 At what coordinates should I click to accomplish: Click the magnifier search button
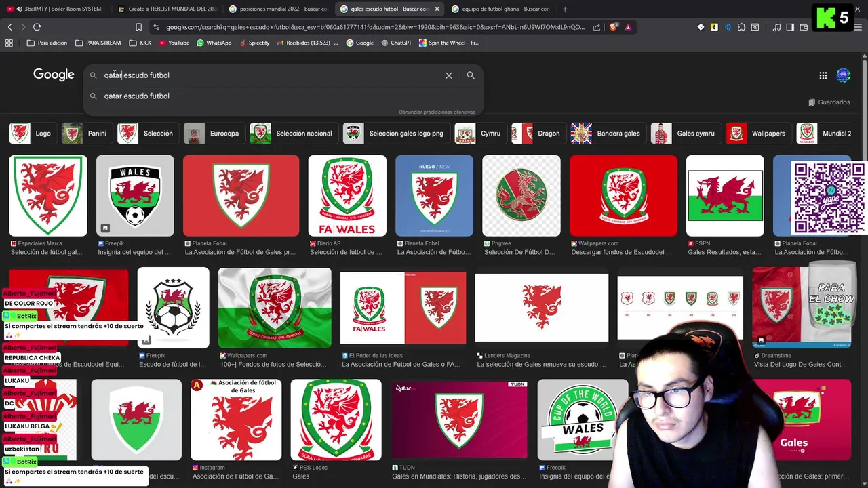(x=471, y=75)
